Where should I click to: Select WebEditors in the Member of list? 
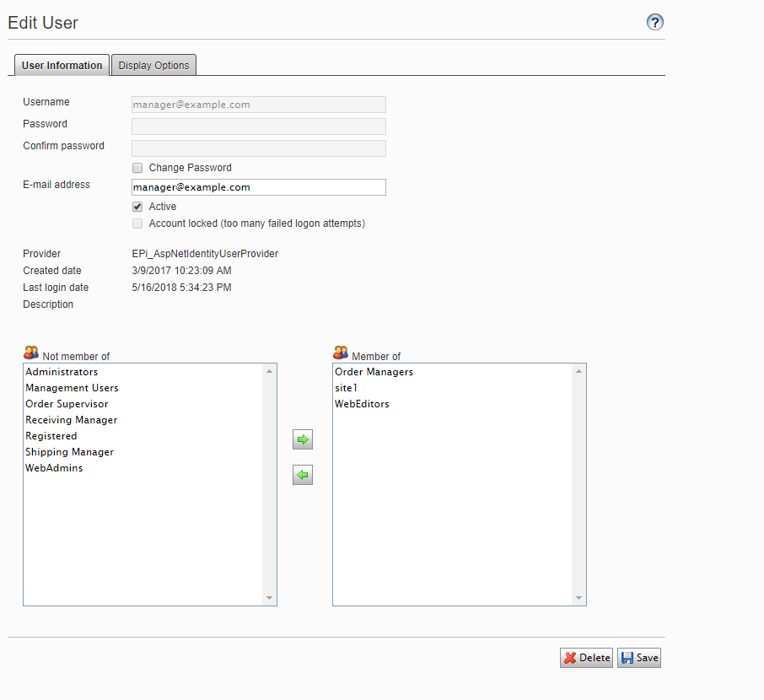(x=360, y=403)
